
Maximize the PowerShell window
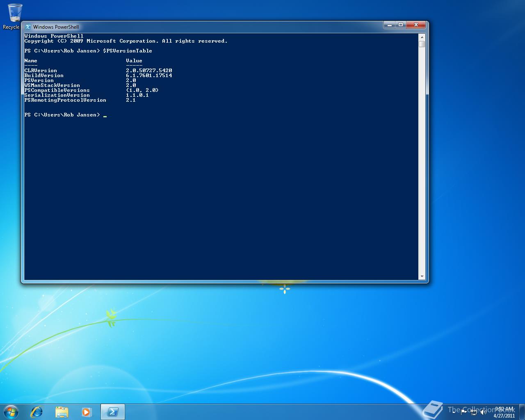click(401, 25)
